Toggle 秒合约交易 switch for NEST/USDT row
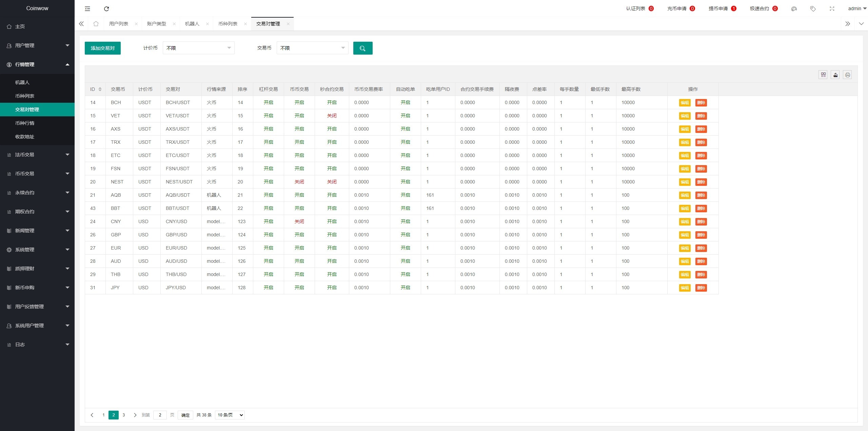 pos(331,182)
